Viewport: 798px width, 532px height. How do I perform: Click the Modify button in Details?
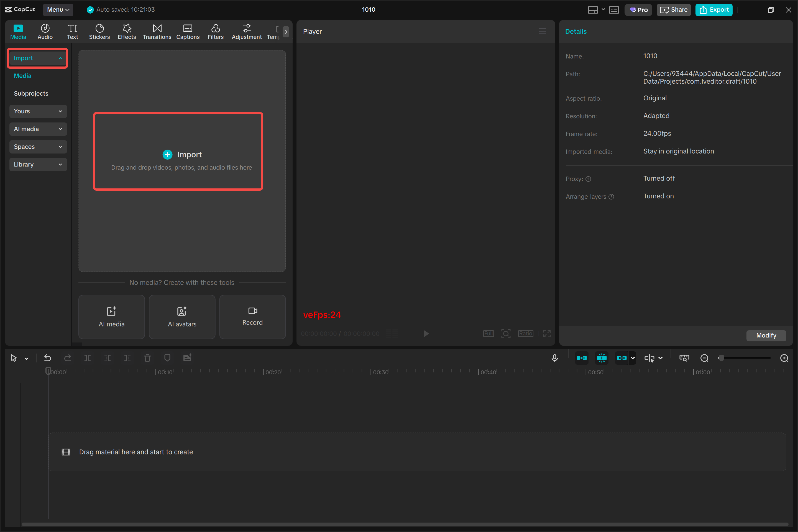click(x=766, y=336)
